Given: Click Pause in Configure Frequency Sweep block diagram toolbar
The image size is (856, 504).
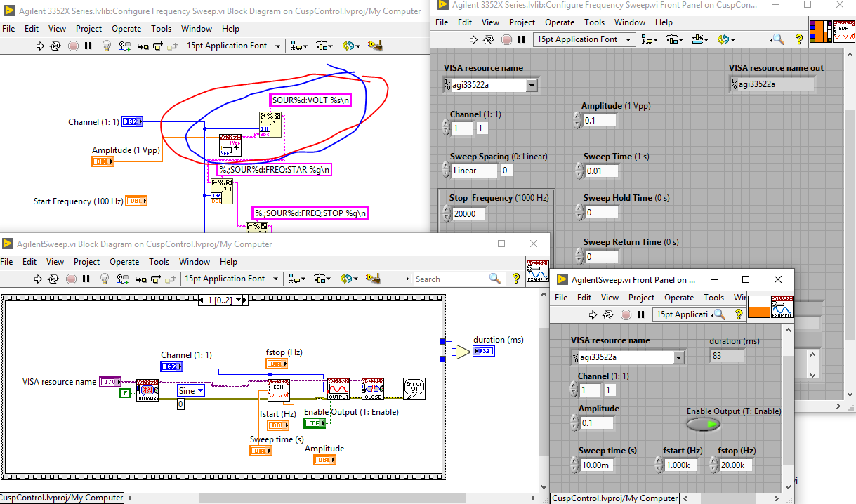Looking at the screenshot, I should click(88, 46).
